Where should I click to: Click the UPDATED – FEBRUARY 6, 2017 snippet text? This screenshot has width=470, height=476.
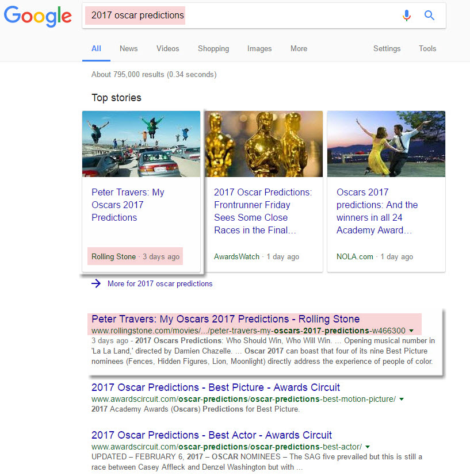tap(257, 462)
